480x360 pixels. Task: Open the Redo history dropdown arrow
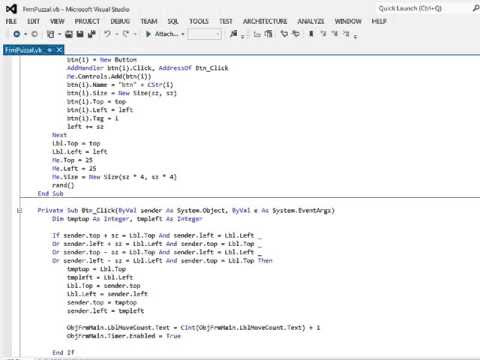point(135,34)
